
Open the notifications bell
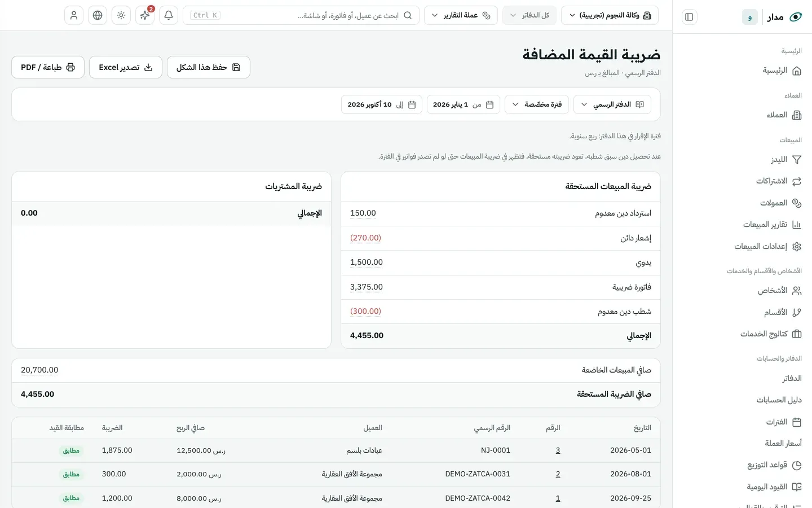click(169, 15)
